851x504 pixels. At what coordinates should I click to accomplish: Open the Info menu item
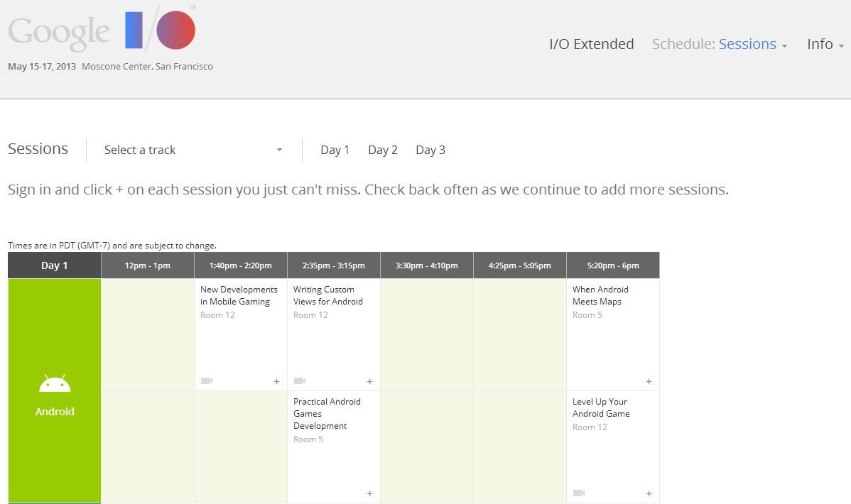820,44
